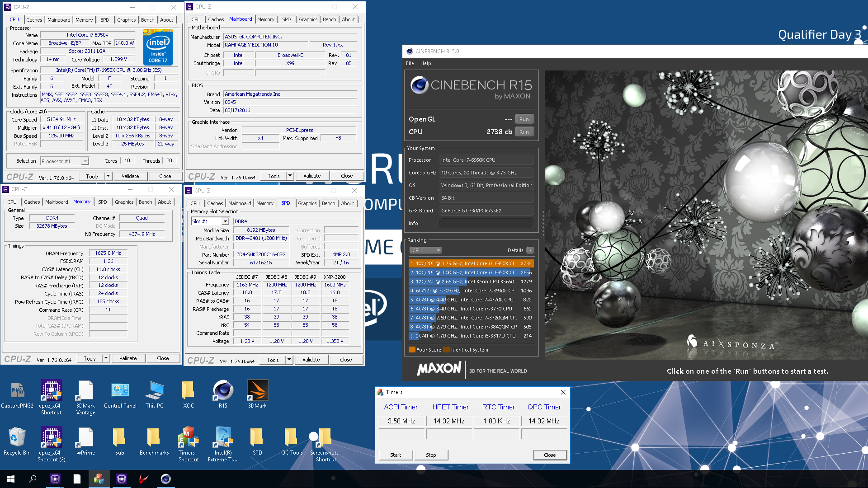Click the Bus Speed 125.00 MHz value
The height and width of the screenshot is (488, 868).
(61, 136)
